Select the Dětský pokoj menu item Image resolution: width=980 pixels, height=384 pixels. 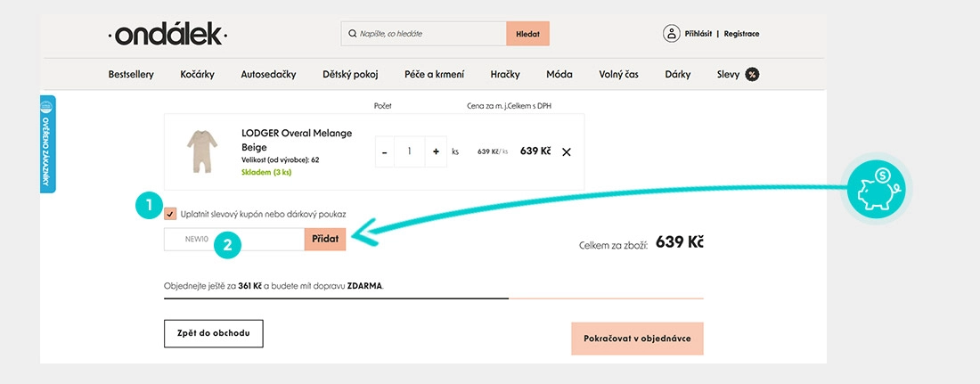pos(350,75)
